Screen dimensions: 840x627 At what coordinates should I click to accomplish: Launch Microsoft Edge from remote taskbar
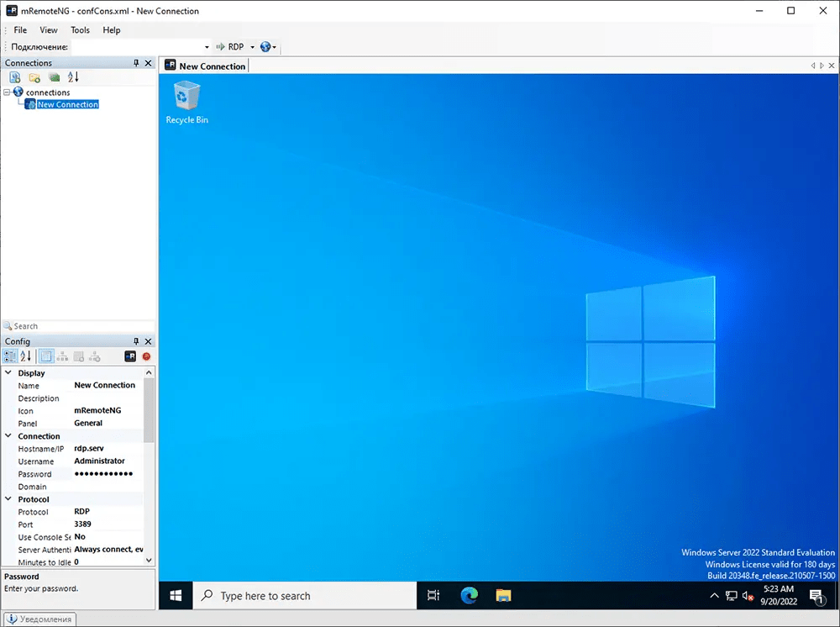pyautogui.click(x=470, y=595)
